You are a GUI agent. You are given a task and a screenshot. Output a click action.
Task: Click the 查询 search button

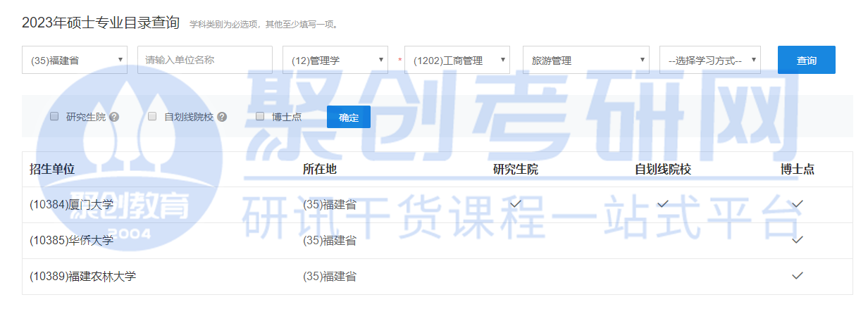pos(807,60)
